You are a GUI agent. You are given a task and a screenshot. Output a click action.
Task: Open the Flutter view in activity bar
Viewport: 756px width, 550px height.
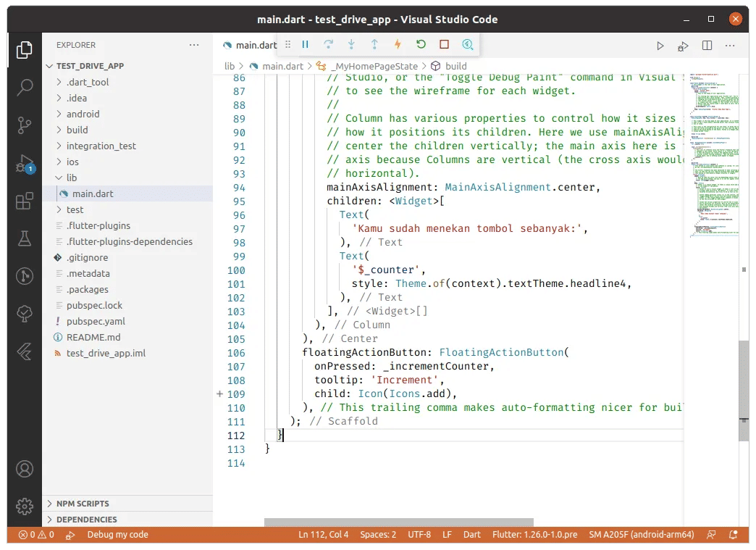24,351
